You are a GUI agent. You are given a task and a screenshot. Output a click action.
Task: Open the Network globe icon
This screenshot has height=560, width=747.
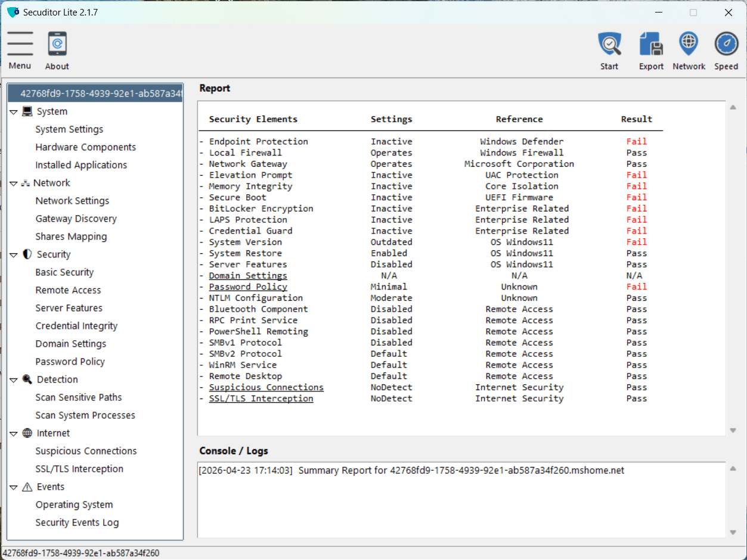pos(689,44)
